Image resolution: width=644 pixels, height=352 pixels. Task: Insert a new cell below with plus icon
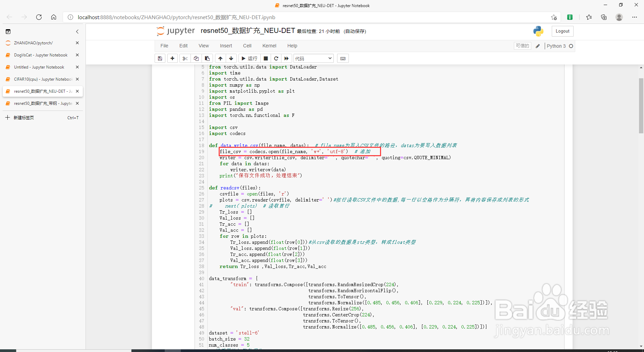pyautogui.click(x=172, y=58)
